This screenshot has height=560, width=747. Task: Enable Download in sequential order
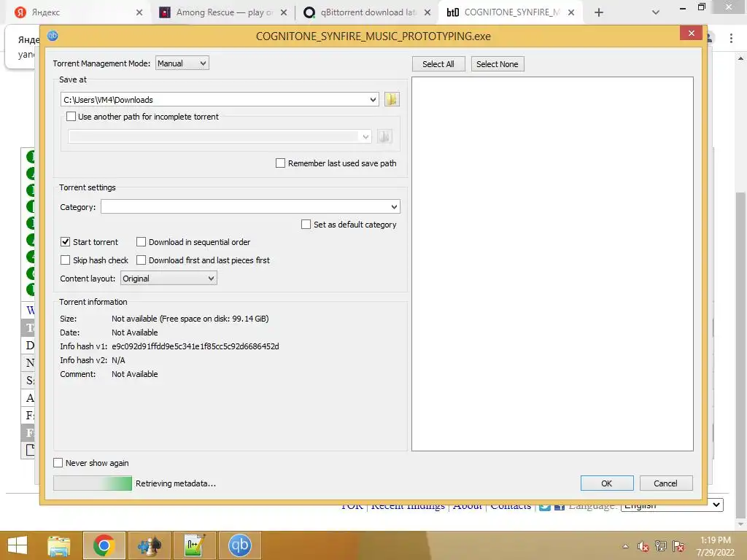(x=141, y=242)
